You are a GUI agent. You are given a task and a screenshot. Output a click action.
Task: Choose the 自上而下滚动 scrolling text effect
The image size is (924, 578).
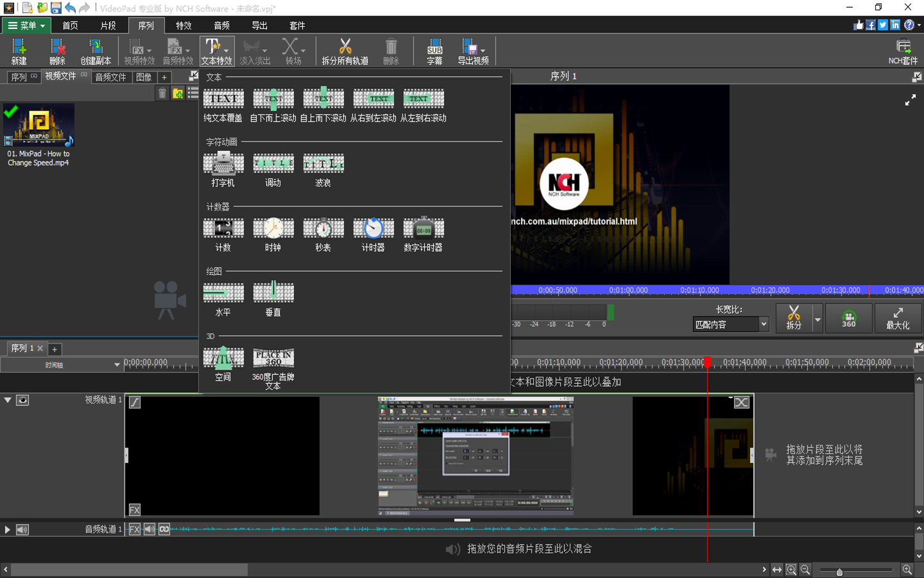point(323,105)
